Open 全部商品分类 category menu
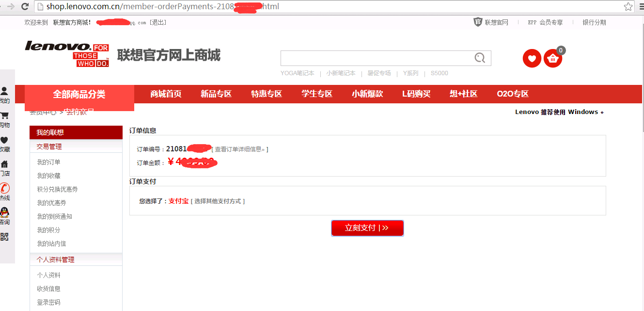 tap(79, 94)
